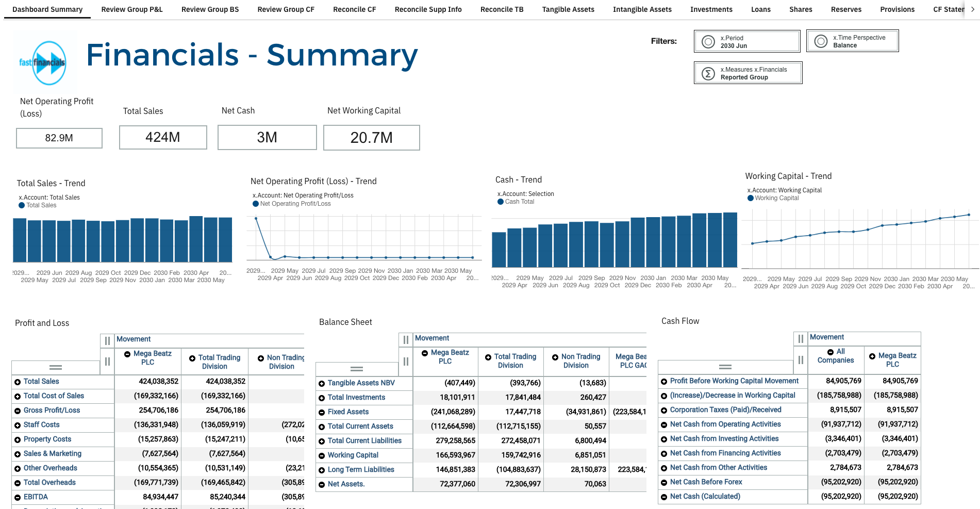The image size is (980, 509).
Task: Open the x.Measures x.Financials filter
Action: (748, 73)
